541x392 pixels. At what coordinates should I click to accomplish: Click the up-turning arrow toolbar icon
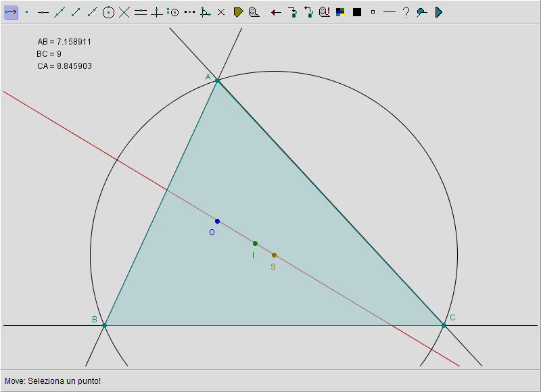pos(308,12)
